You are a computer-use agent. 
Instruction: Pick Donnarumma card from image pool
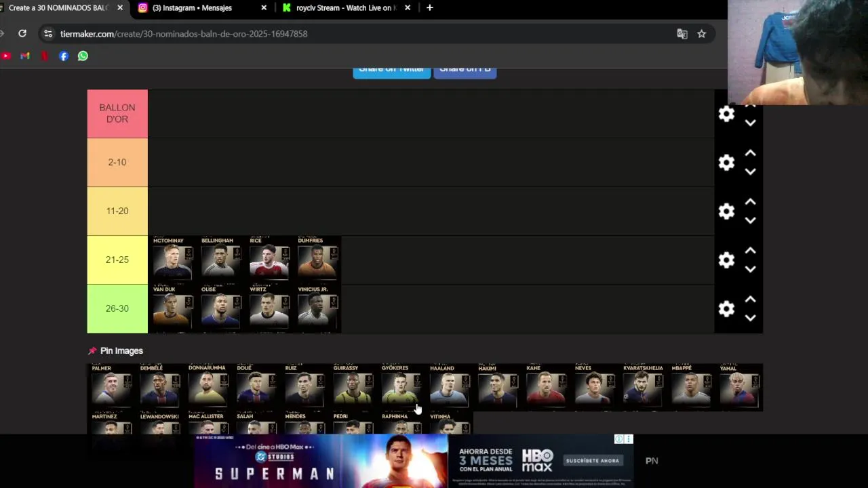coord(208,387)
